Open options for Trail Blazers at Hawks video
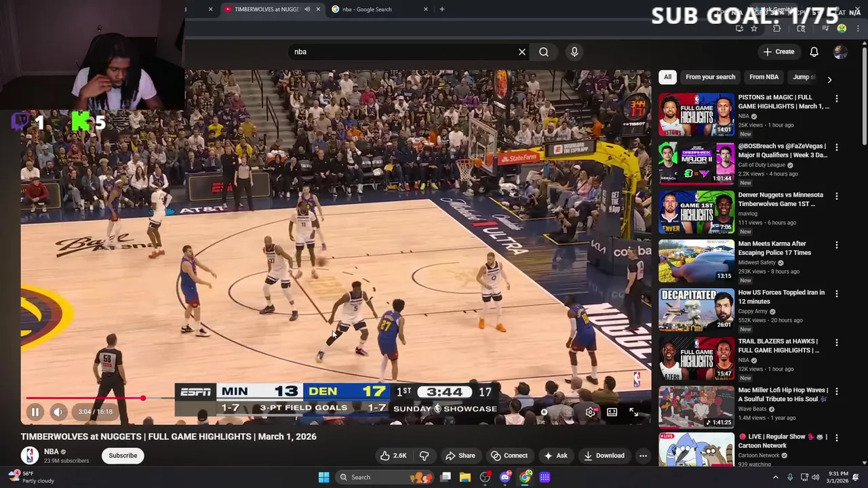The image size is (868, 488). (837, 342)
